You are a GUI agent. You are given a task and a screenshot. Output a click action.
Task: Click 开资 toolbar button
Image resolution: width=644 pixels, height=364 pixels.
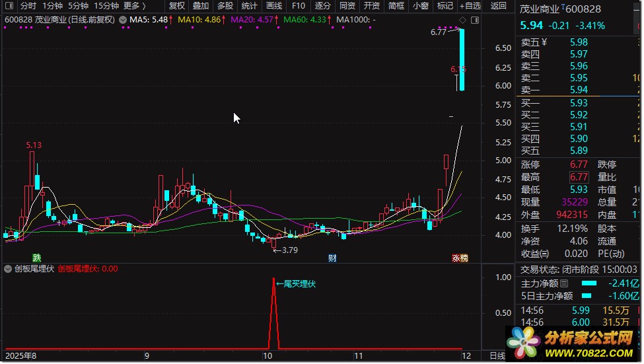[372, 6]
